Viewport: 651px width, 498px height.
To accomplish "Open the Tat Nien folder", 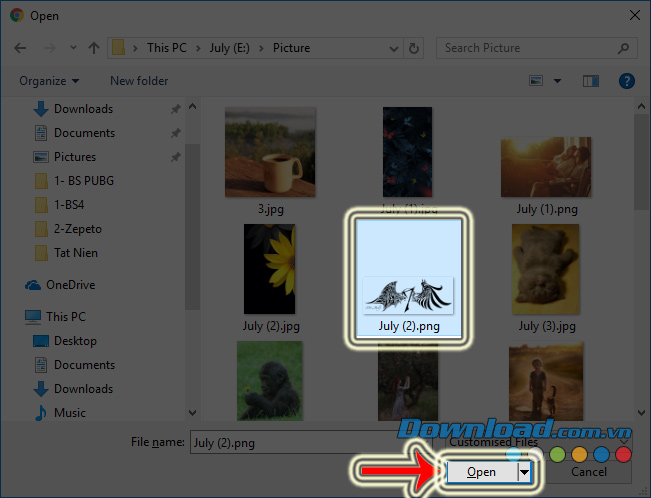I will [66, 253].
